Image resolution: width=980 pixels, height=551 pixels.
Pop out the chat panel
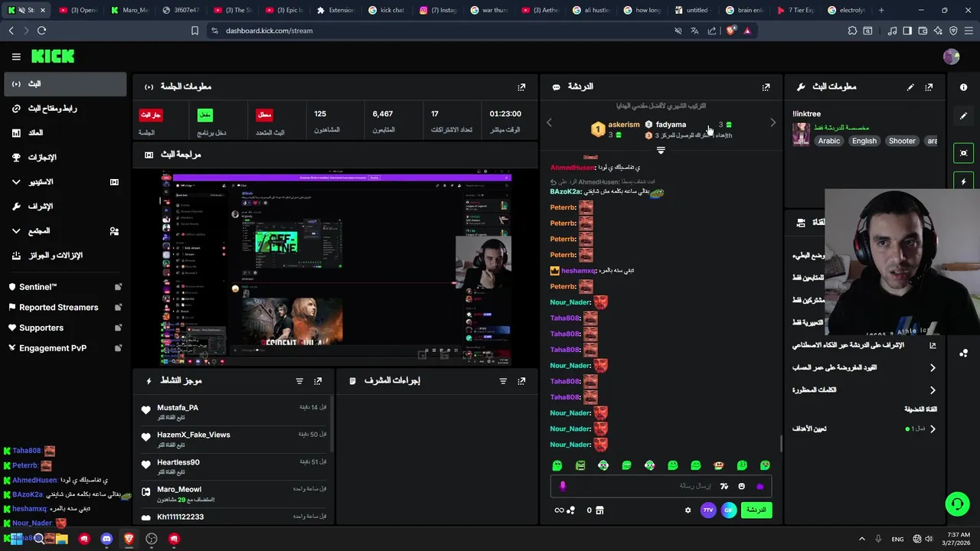[766, 87]
